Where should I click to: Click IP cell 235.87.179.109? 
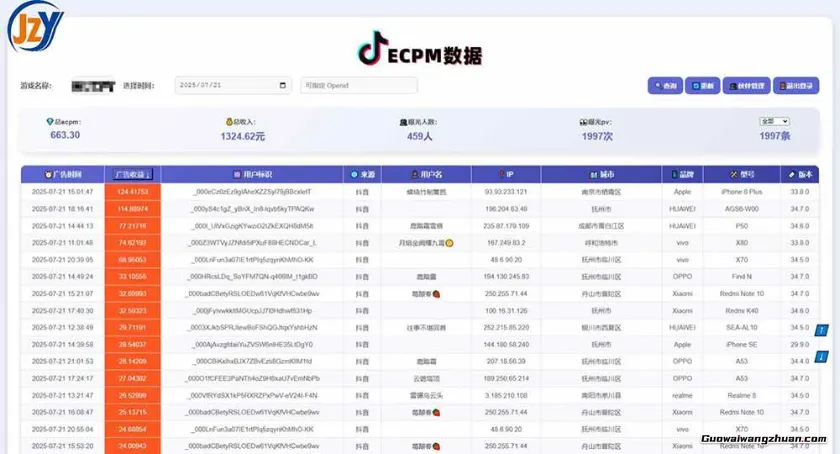(x=506, y=226)
